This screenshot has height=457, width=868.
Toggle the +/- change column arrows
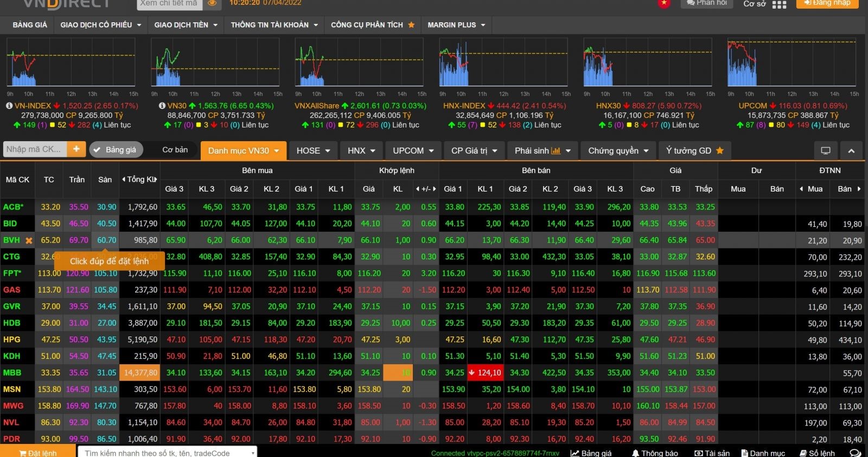tap(426, 189)
